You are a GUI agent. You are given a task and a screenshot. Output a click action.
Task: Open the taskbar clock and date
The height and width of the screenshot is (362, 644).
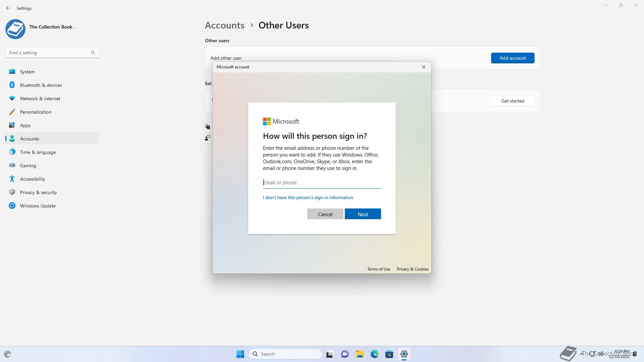620,354
